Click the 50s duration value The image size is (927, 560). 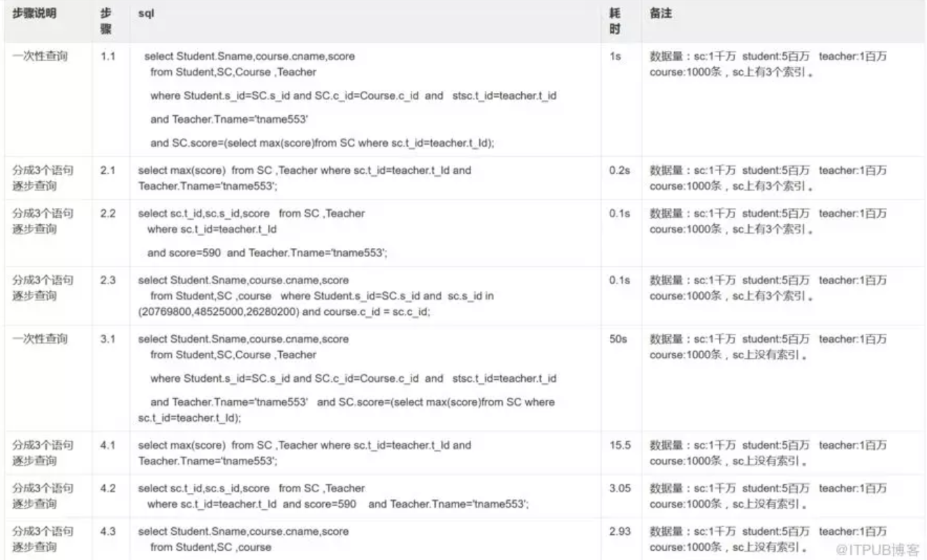(618, 339)
